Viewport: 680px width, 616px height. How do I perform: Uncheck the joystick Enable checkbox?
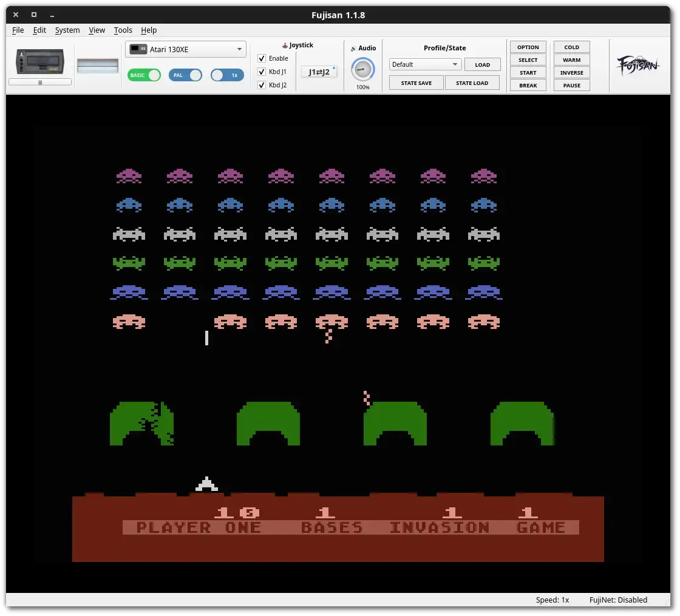pos(262,58)
